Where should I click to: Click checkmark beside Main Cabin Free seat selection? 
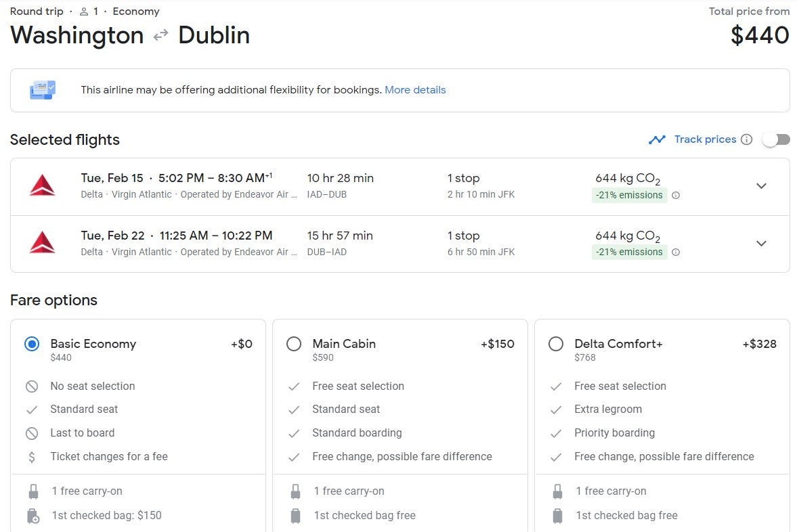294,386
